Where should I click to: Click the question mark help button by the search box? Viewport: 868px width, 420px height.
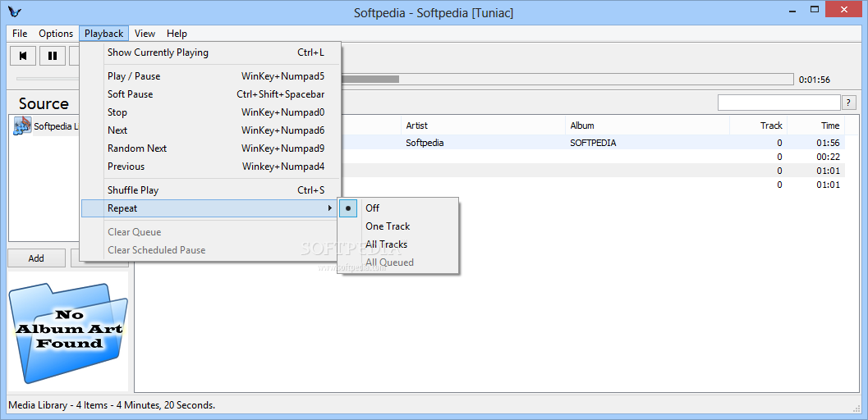(848, 103)
